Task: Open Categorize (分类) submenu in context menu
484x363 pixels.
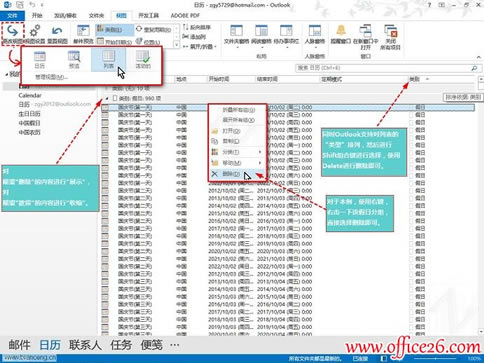Action: [x=237, y=152]
